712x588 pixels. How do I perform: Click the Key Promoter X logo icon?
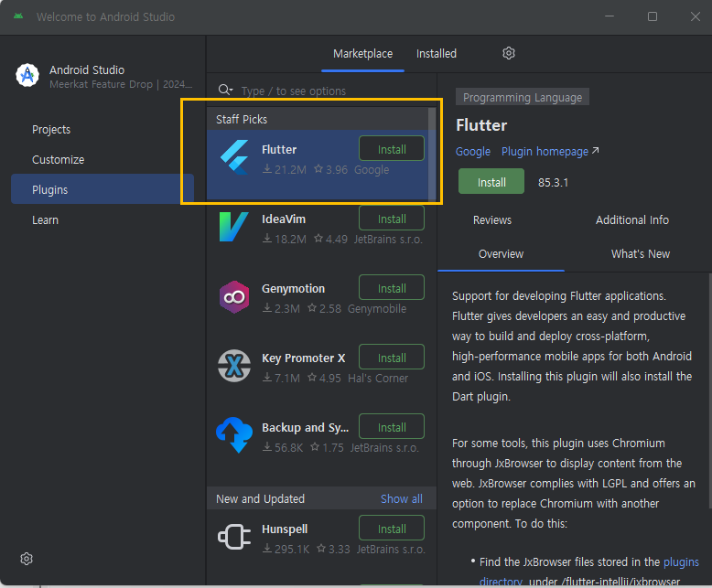(x=234, y=366)
